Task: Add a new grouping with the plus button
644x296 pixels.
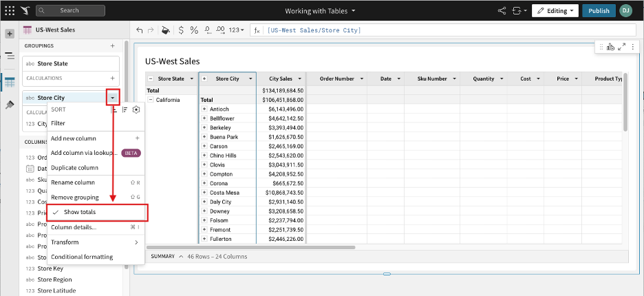Action: pyautogui.click(x=113, y=45)
